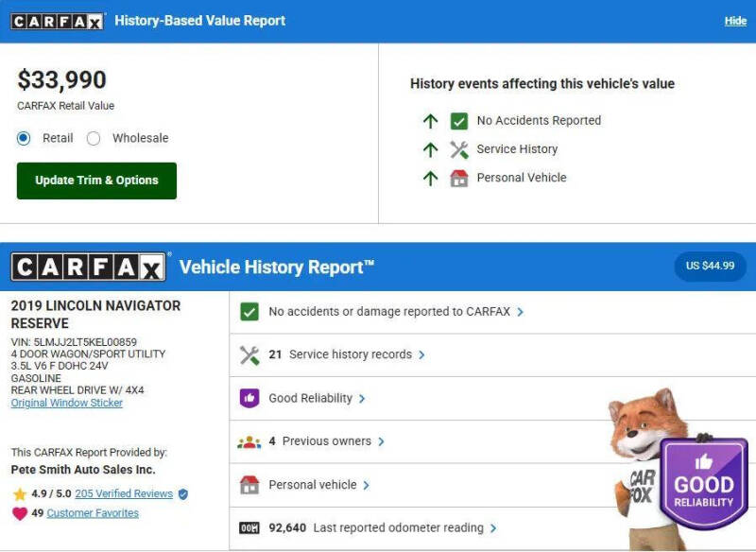Expand the 4 Previous owners details
The width and height of the screenshot is (756, 552).
coord(326,441)
